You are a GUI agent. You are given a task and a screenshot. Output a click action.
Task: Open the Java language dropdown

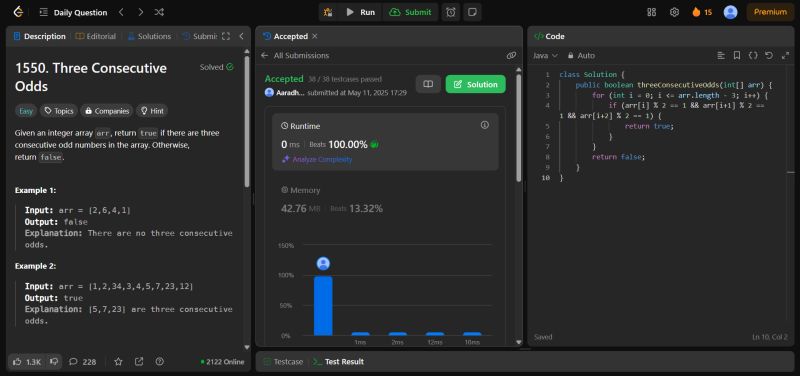(545, 55)
